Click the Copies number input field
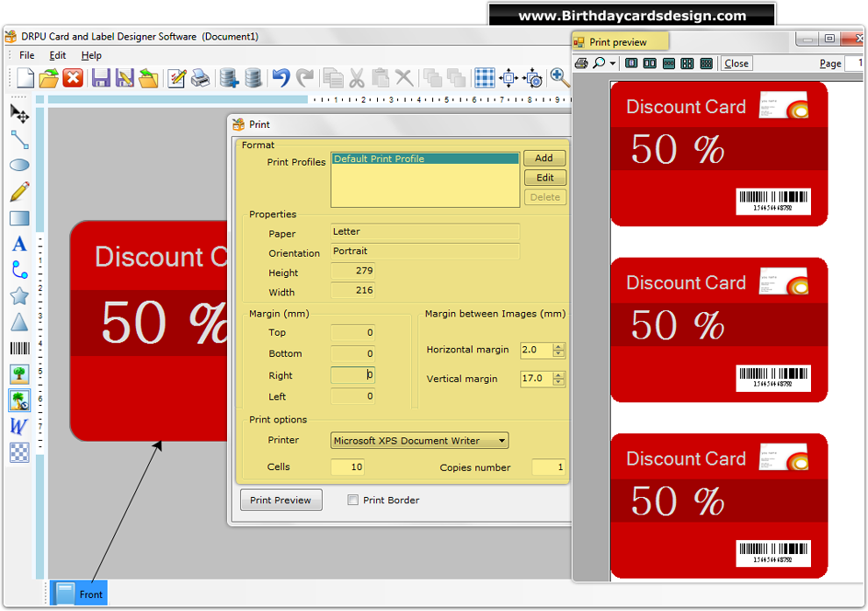 [x=549, y=467]
